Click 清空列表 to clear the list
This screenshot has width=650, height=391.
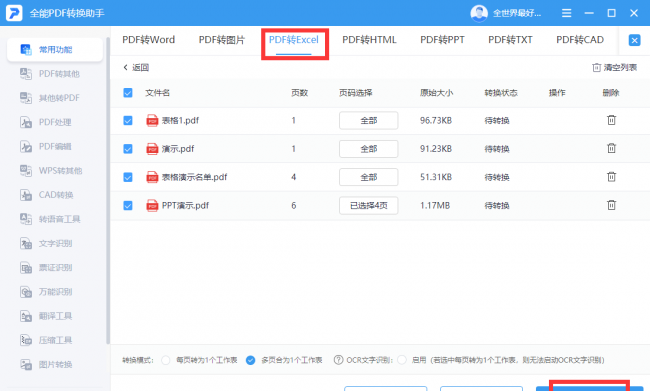coord(614,68)
